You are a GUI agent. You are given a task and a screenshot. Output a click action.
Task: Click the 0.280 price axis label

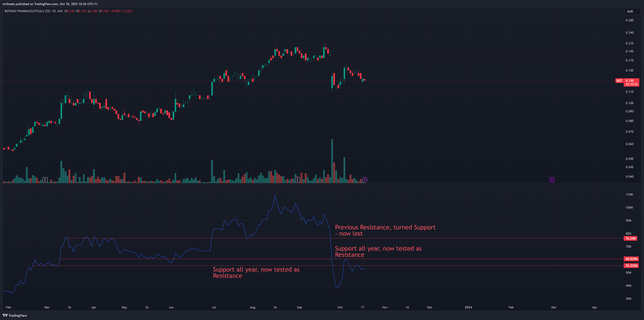629,20
